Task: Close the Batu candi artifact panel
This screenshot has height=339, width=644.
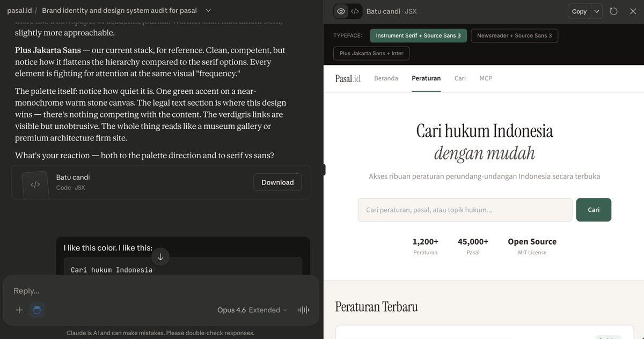Action: coord(633,11)
